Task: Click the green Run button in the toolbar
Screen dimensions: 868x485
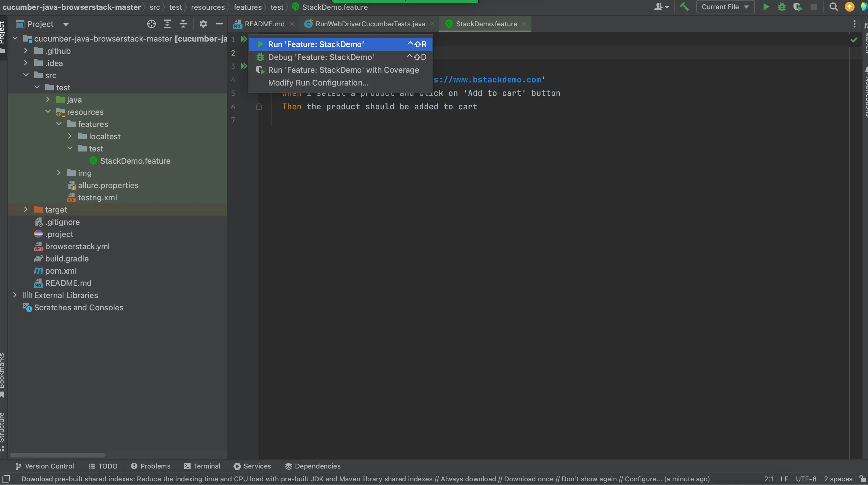Action: pos(766,7)
